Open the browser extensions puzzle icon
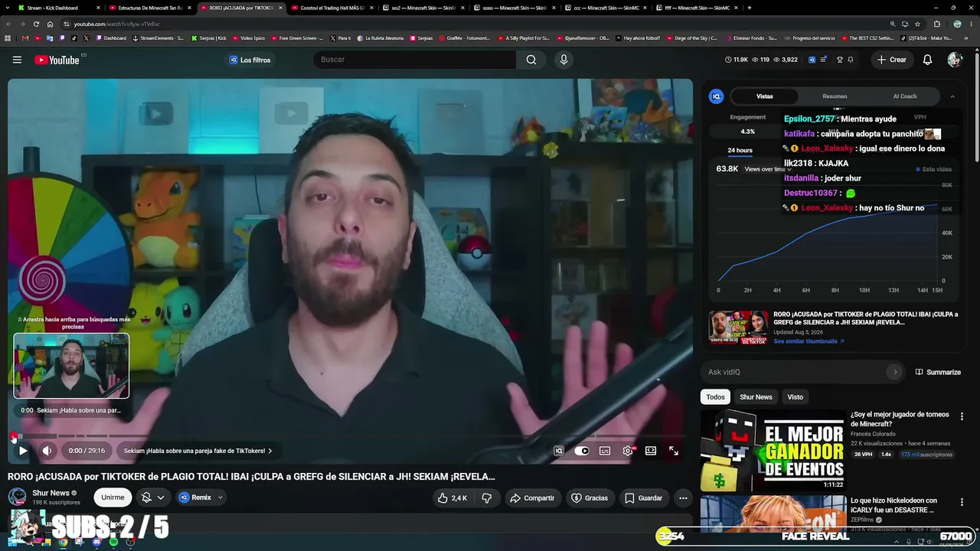The height and width of the screenshot is (551, 980). [936, 24]
